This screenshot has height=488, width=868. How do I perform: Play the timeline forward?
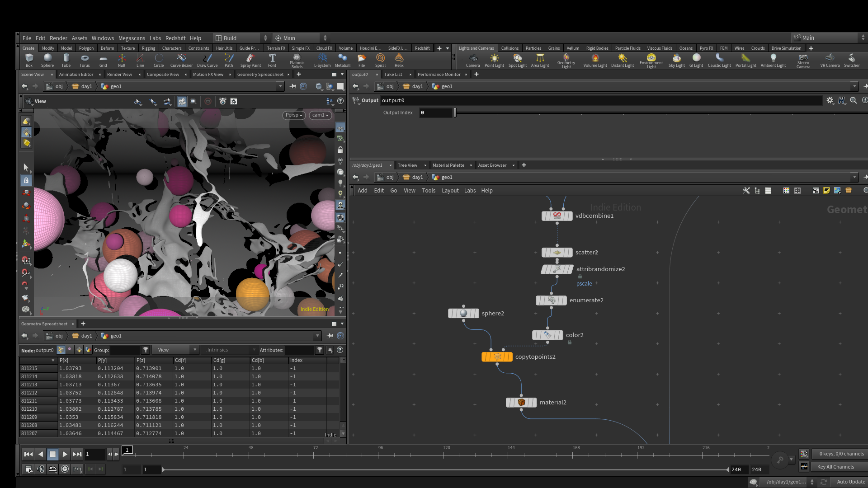(65, 454)
